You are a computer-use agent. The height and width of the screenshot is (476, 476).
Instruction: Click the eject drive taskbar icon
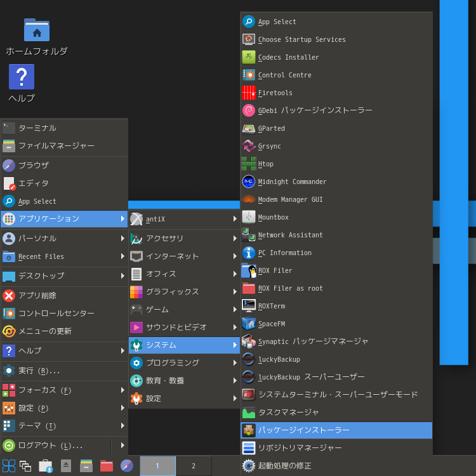pos(66,466)
